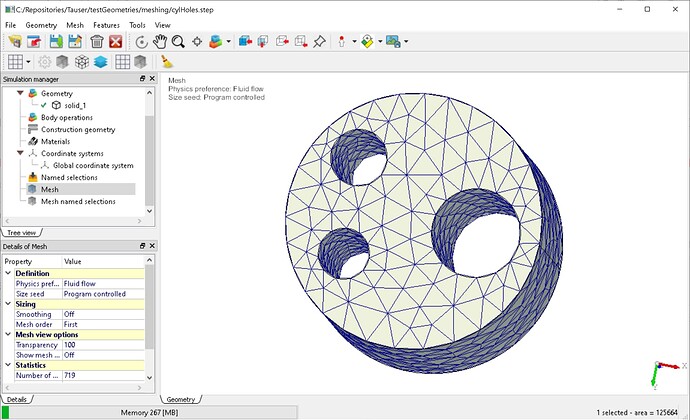Click the Smoothing Off value
This screenshot has height=420, width=690.
pos(103,314)
